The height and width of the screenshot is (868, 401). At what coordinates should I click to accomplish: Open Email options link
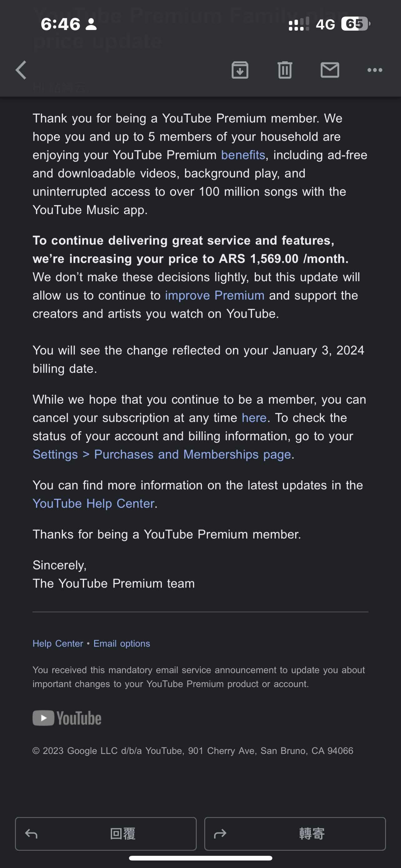[121, 644]
